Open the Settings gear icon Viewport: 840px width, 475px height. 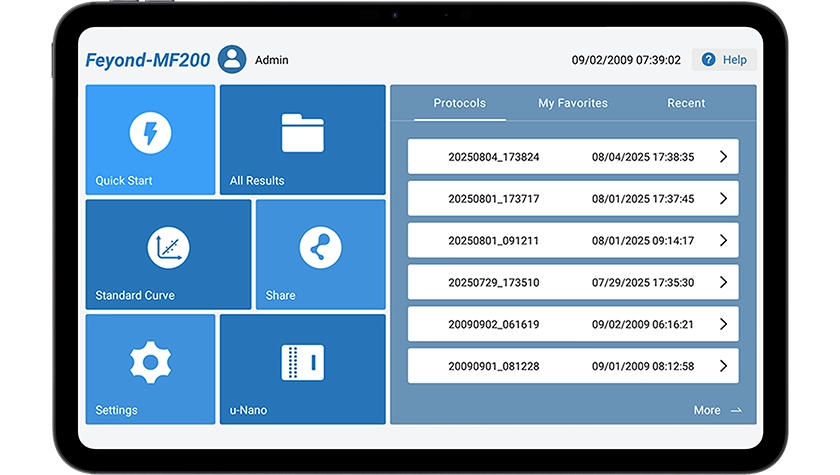(151, 363)
